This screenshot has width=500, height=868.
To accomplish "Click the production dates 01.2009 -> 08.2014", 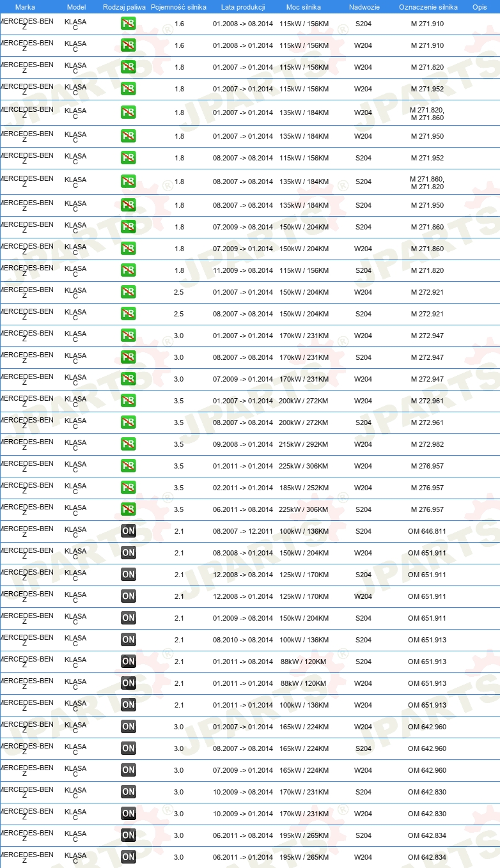I will [243, 618].
